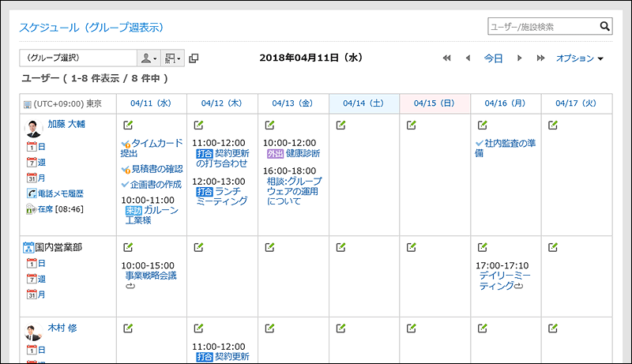Screen dimensions: 632x364
Task: Select the 04/13（金）column header
Action: (x=293, y=103)
